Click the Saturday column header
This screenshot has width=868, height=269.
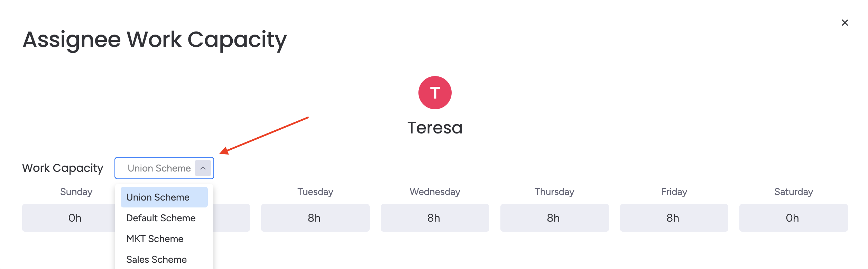[793, 192]
